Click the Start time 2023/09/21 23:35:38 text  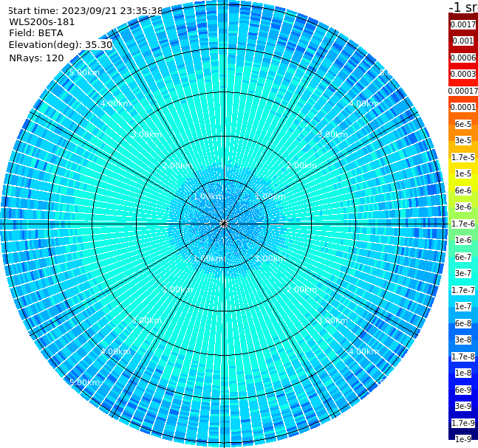coord(86,10)
